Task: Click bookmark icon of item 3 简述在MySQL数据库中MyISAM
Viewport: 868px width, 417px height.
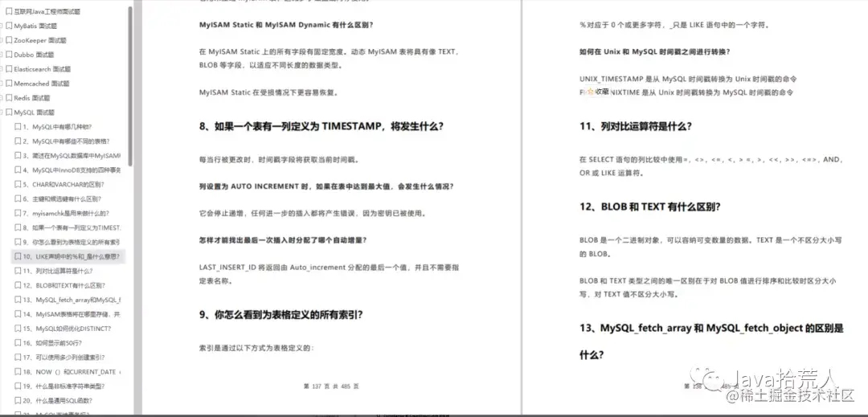Action: tap(18, 155)
